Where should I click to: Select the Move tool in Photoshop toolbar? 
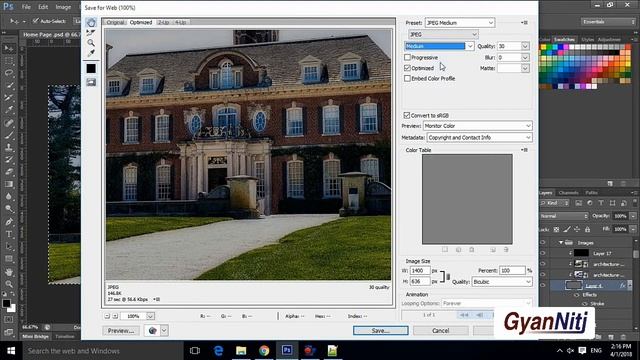click(9, 49)
